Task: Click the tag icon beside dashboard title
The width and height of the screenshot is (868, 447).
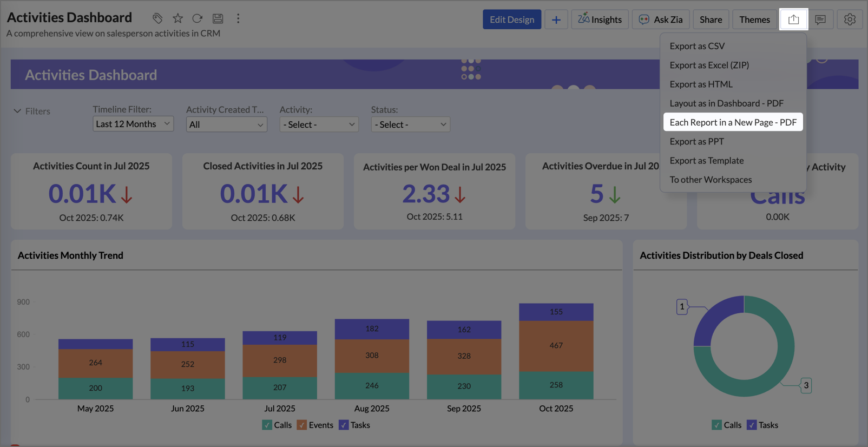Action: [157, 18]
